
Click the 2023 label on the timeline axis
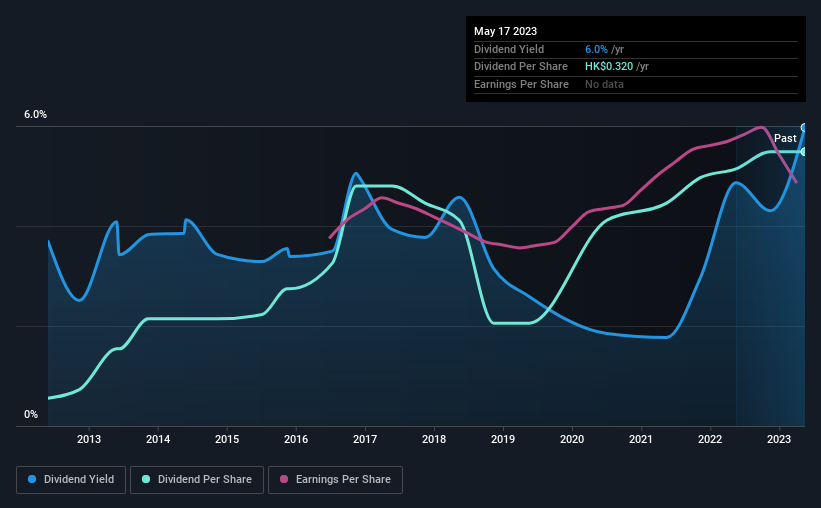coord(779,439)
